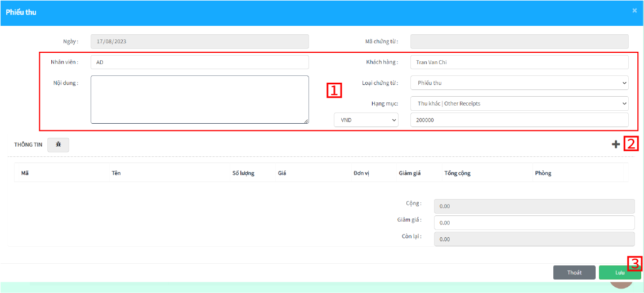Screen dimensions: 644x293
Task: Click the Nội dung text area
Action: [200, 100]
